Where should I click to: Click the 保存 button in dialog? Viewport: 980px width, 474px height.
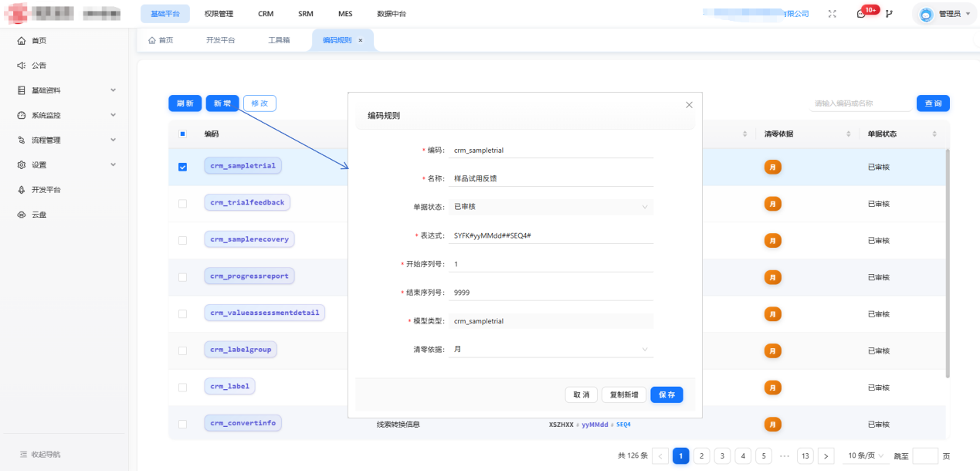(666, 395)
